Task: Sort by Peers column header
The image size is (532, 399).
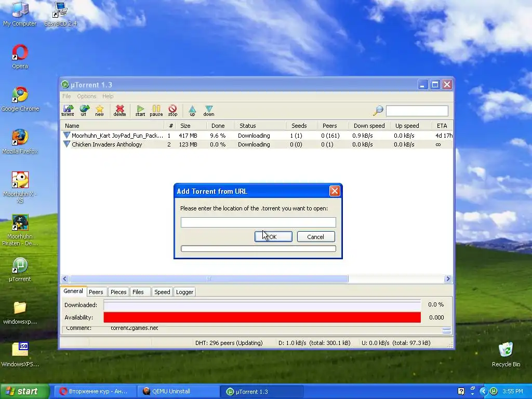Action: [x=333, y=126]
